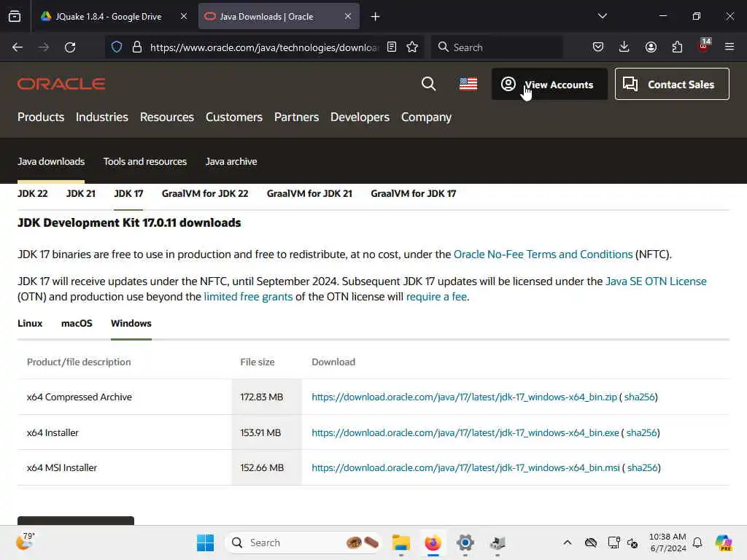Switch to JQuake 1.8.4 Google Drive tab

click(108, 17)
